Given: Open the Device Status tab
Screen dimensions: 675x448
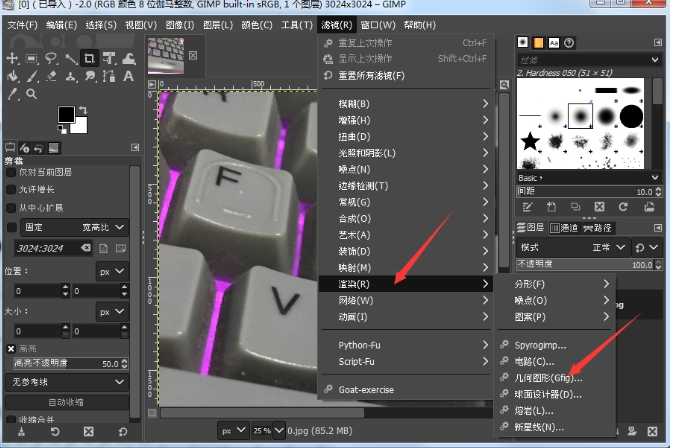Looking at the screenshot, I should pos(25,148).
